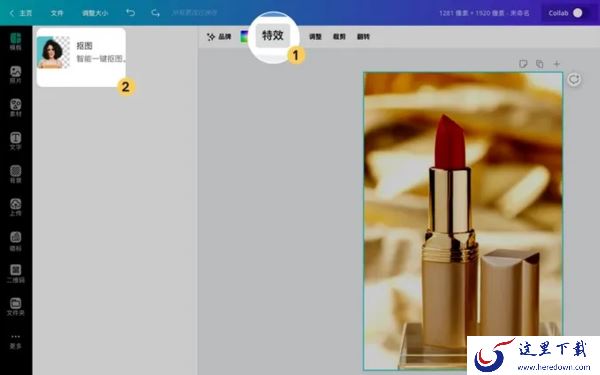Open the 调整 adjust option
Viewport: 600px width, 375px height.
coord(315,37)
